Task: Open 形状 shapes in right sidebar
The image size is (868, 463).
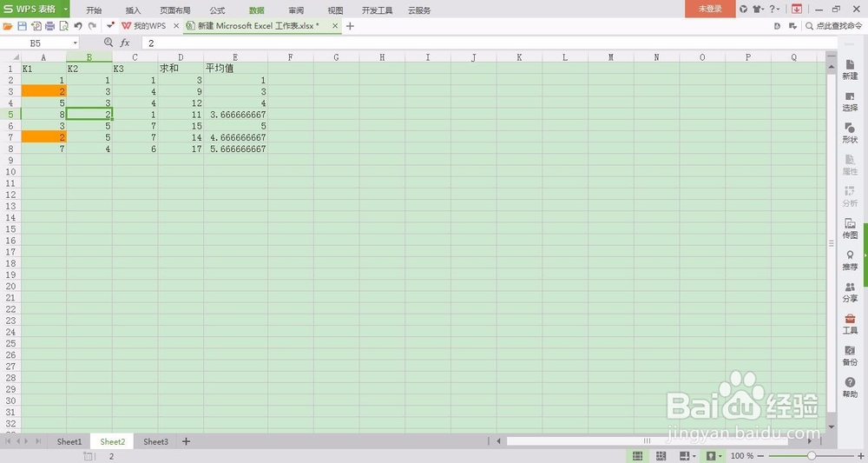Action: click(x=850, y=134)
